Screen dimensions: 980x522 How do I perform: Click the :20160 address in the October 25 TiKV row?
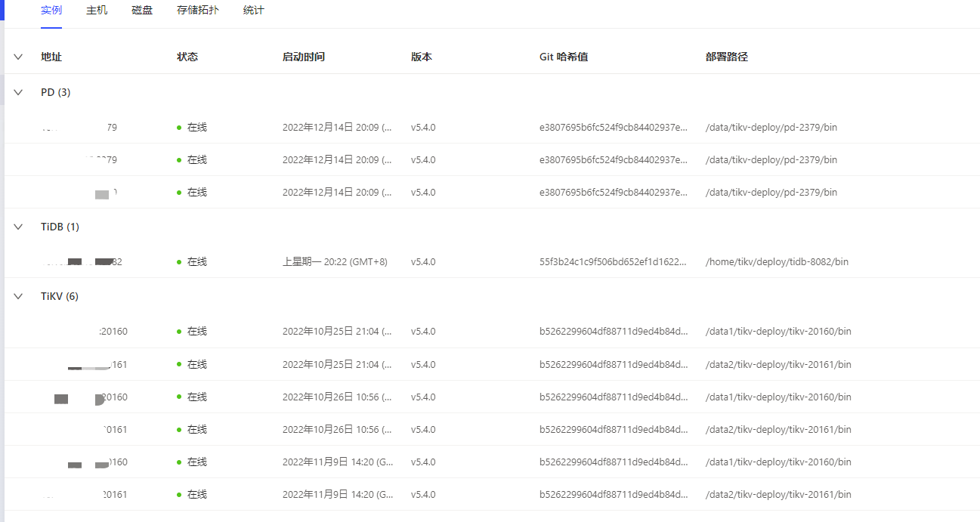pyautogui.click(x=113, y=331)
